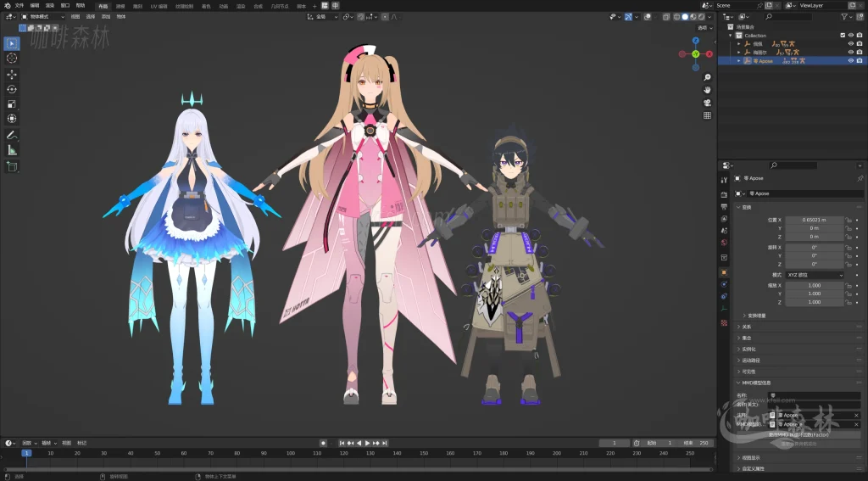Image resolution: width=868 pixels, height=481 pixels.
Task: Open the Object Data armature tab
Action: 724,309
